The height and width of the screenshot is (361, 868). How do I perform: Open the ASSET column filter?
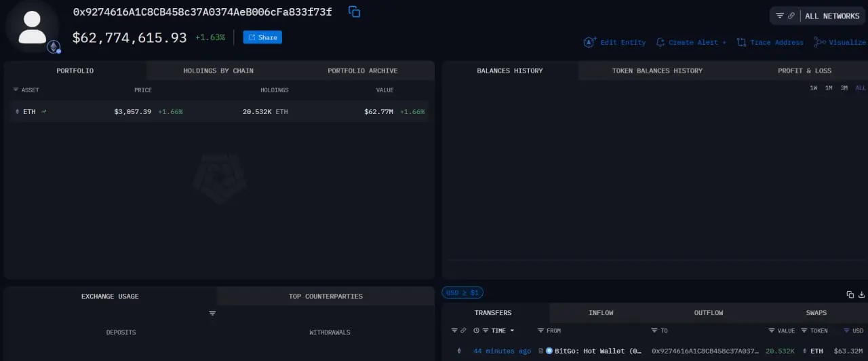click(16, 90)
